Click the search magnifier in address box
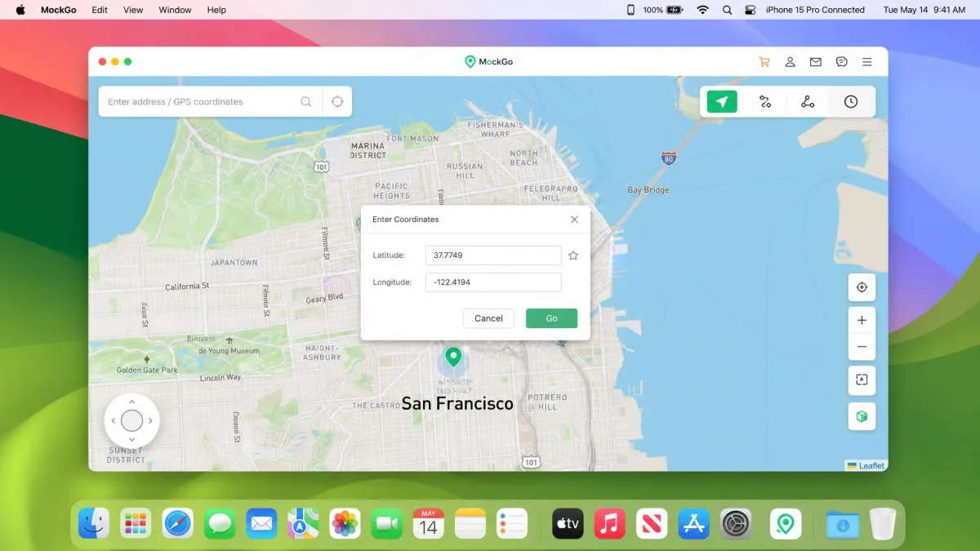Image resolution: width=980 pixels, height=551 pixels. click(x=306, y=102)
